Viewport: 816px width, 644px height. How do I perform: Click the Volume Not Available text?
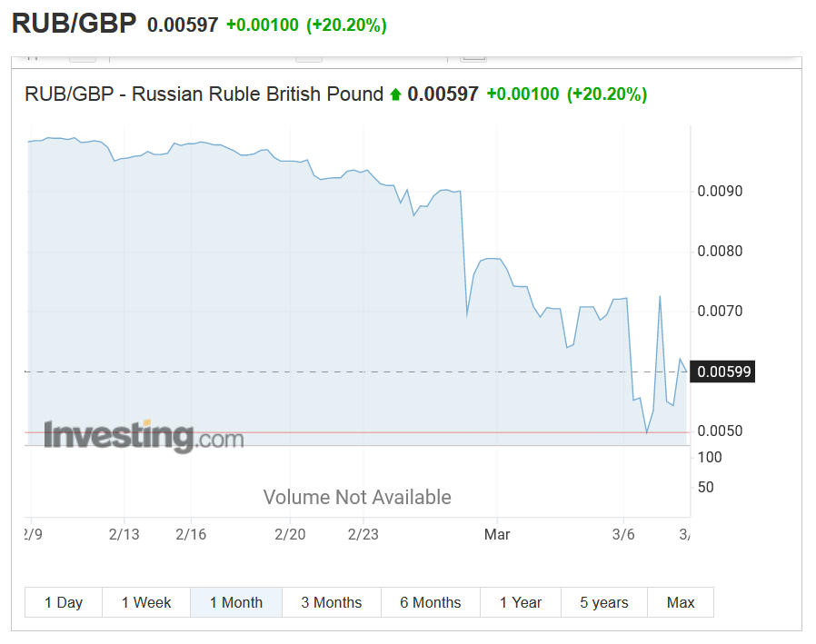pos(357,497)
